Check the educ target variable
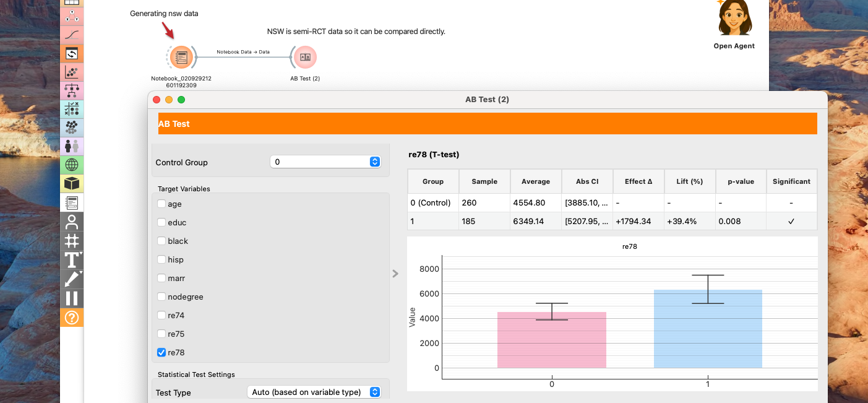Screen dimensions: 868x403 tap(161, 223)
